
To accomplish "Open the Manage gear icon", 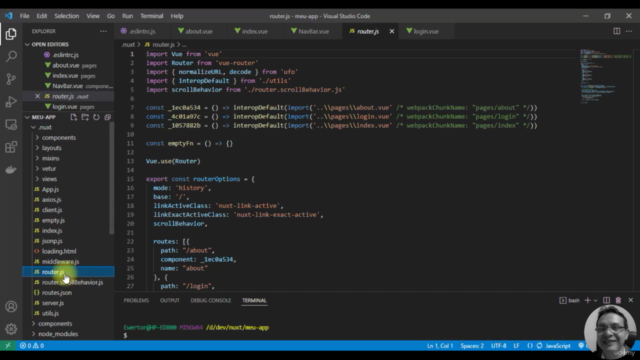I will tap(11, 329).
